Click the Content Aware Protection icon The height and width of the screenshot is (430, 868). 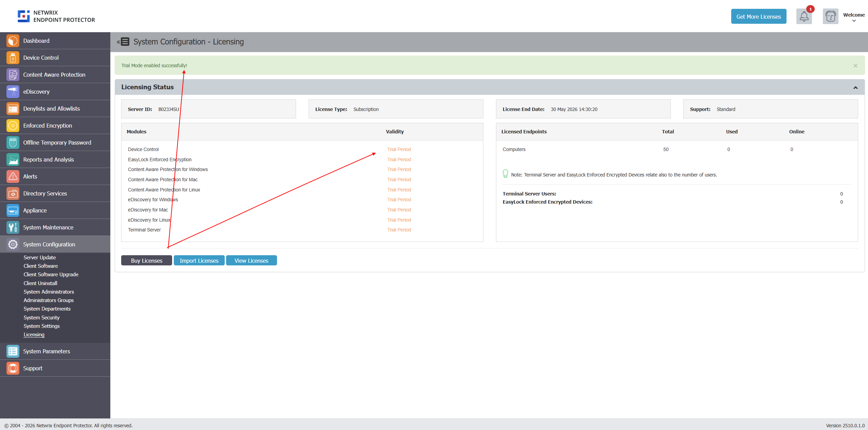[x=13, y=75]
